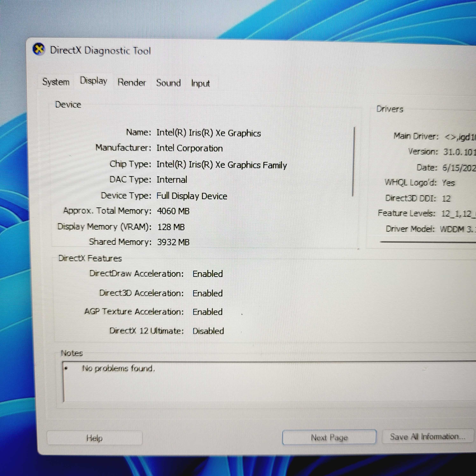Click the value 'Full Display Device'
This screenshot has width=476, height=476.
(x=192, y=196)
